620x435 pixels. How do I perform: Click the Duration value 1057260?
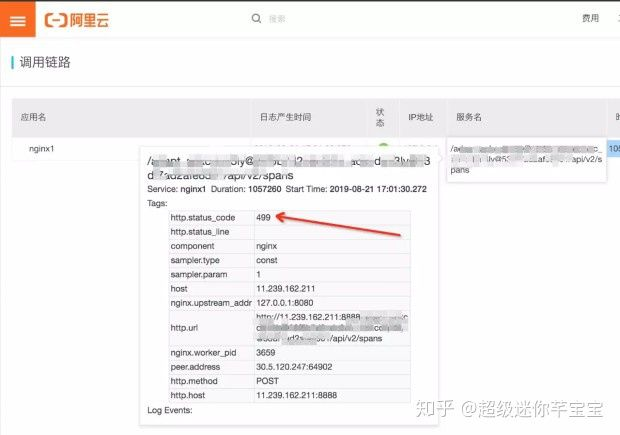265,189
